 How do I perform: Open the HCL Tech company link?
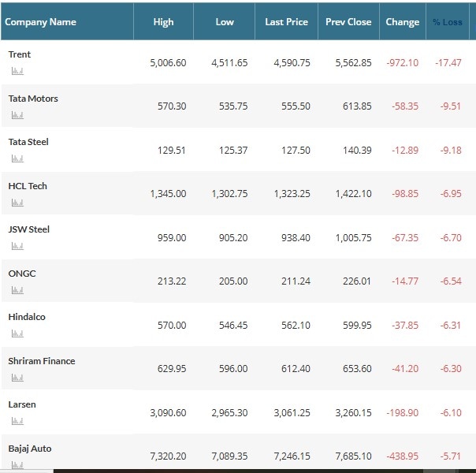[28, 186]
